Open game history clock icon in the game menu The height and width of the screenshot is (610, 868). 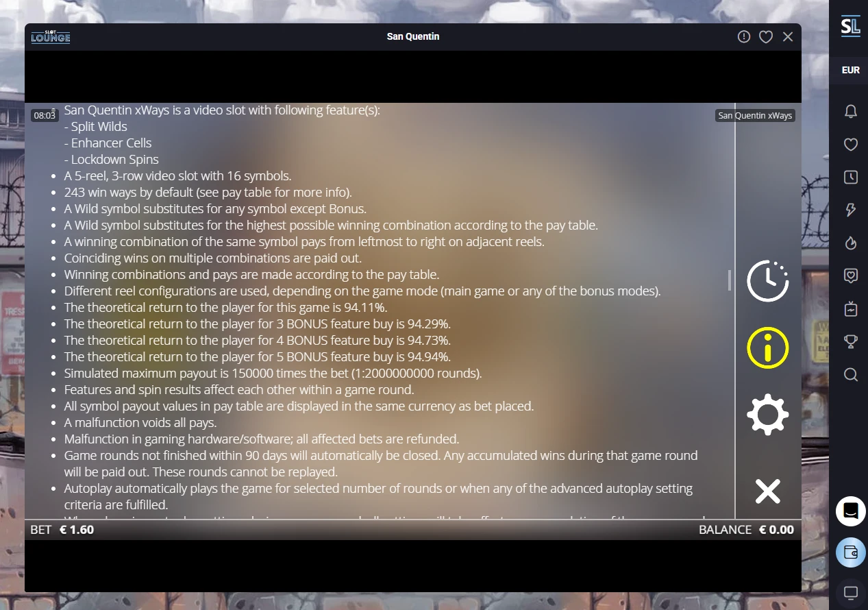click(x=767, y=281)
